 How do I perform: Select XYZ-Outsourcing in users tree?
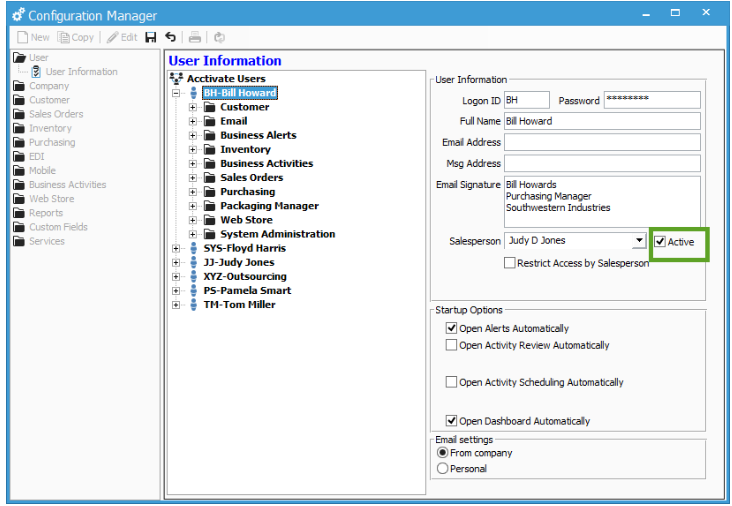point(245,276)
